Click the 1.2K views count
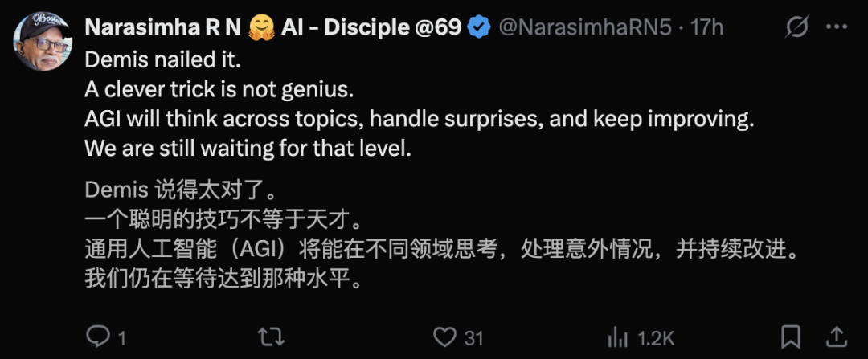Screen dimensions: 868x359 pos(656,337)
